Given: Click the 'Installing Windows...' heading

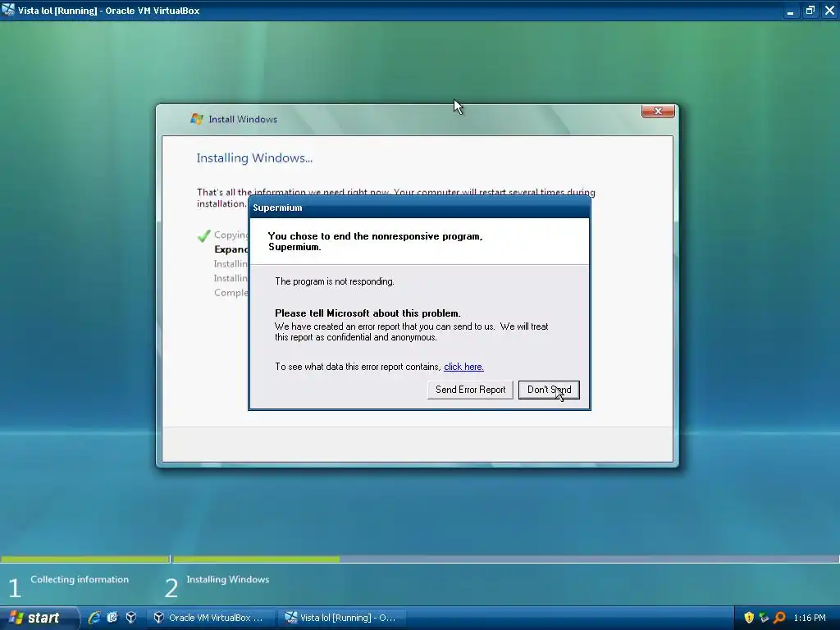Looking at the screenshot, I should point(254,158).
